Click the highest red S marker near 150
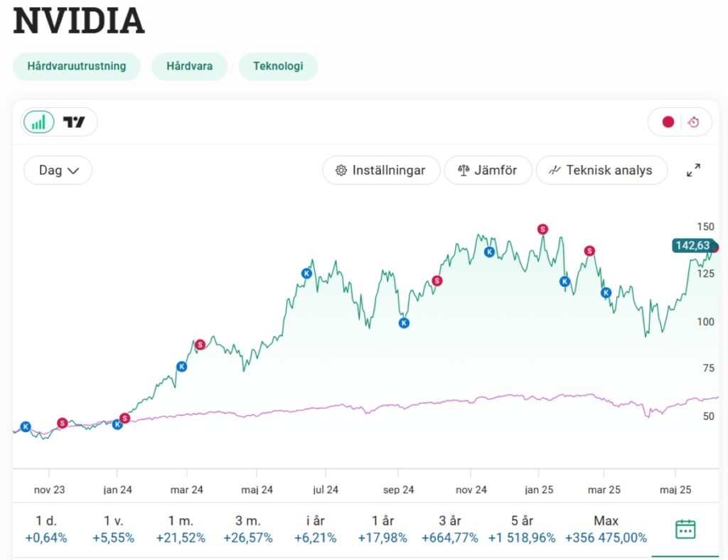The image size is (728, 560). (x=542, y=230)
